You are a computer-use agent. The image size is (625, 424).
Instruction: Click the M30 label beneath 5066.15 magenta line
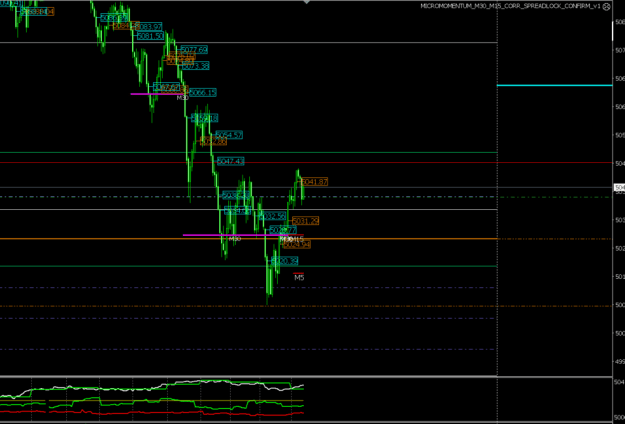pyautogui.click(x=183, y=98)
